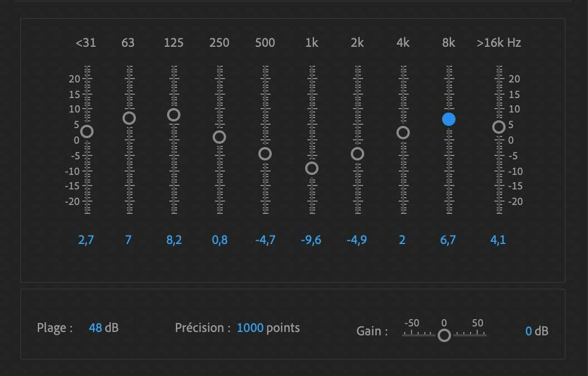Viewport: 588px width, 376px height.
Task: Click the Gain slider handle
Action: coord(444,335)
